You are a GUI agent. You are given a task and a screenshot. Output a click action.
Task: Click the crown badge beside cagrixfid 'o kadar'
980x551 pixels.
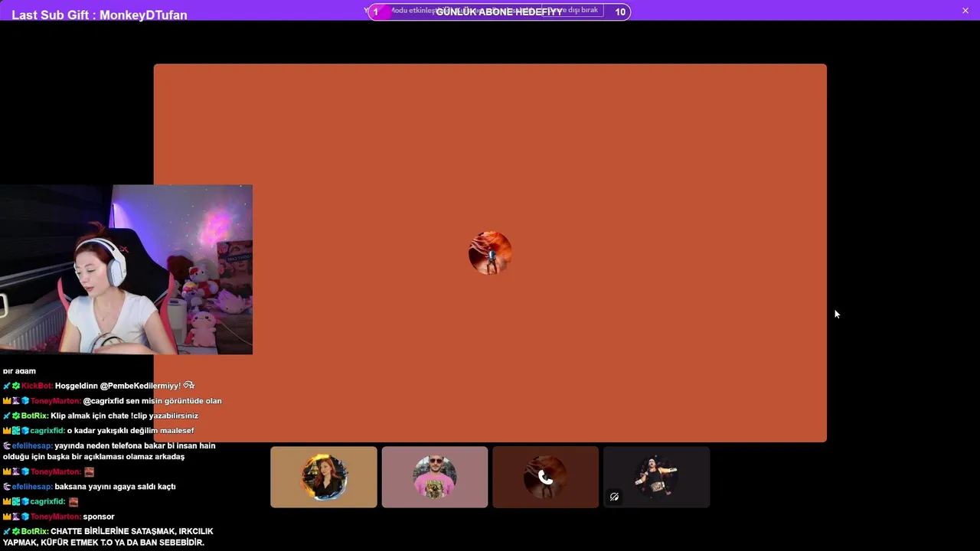[7, 431]
